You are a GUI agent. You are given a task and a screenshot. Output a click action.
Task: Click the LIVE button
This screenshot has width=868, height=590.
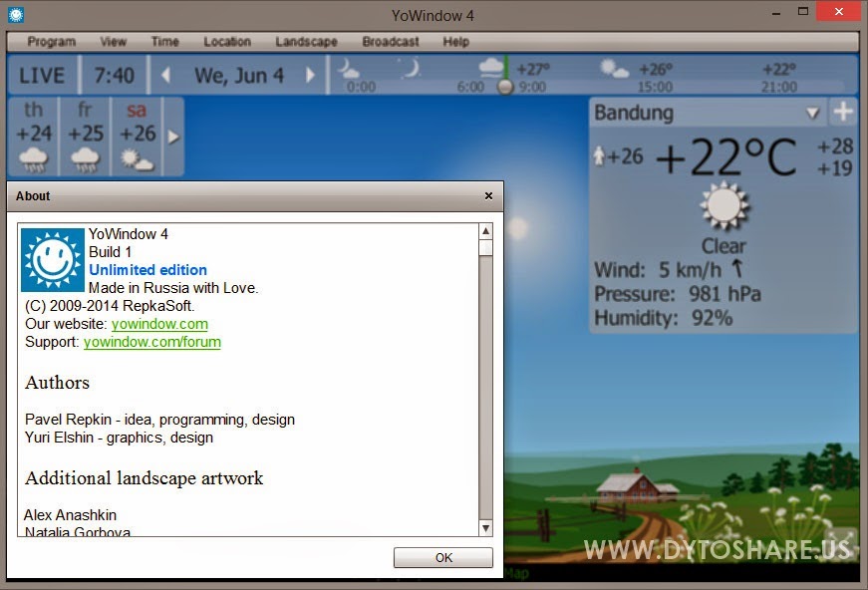click(42, 76)
